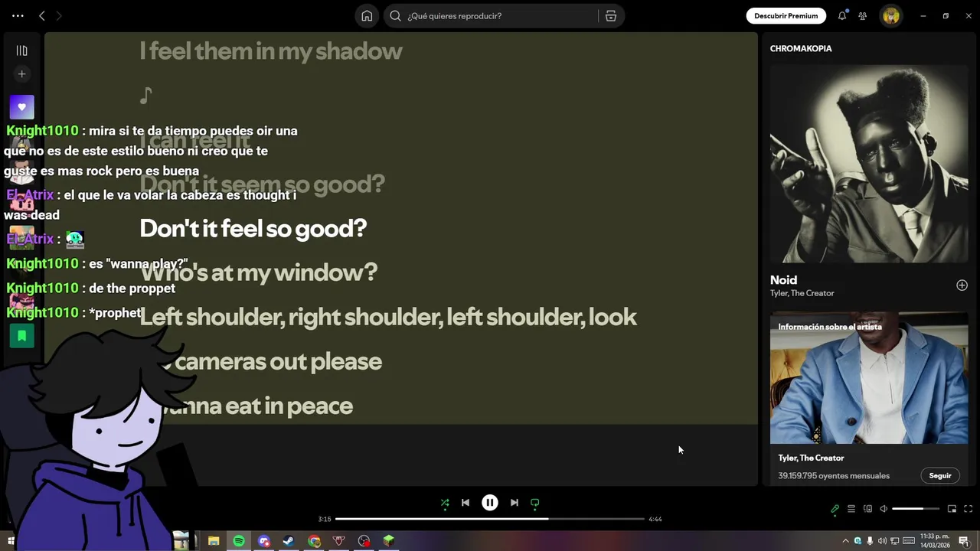Toggle repeat mode

point(535,503)
